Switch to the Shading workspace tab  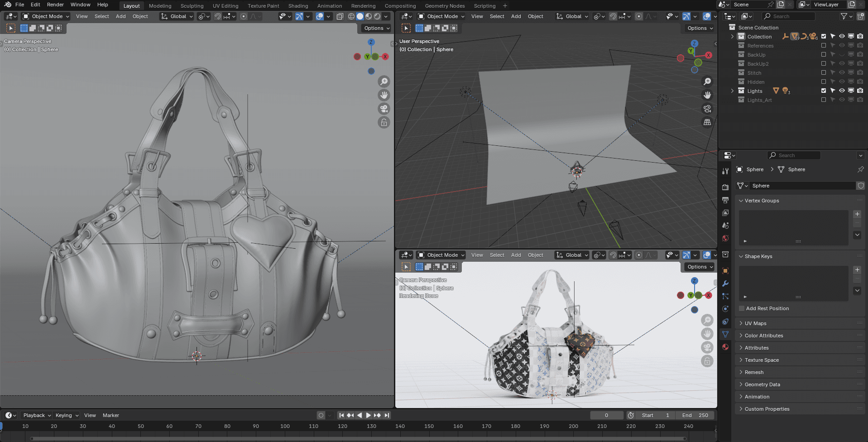(x=298, y=6)
